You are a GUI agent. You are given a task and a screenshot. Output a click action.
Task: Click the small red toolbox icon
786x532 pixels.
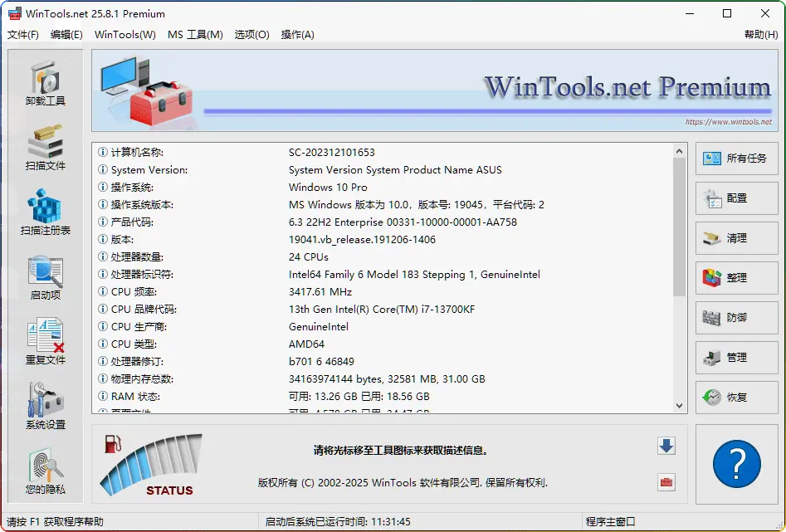pyautogui.click(x=666, y=482)
